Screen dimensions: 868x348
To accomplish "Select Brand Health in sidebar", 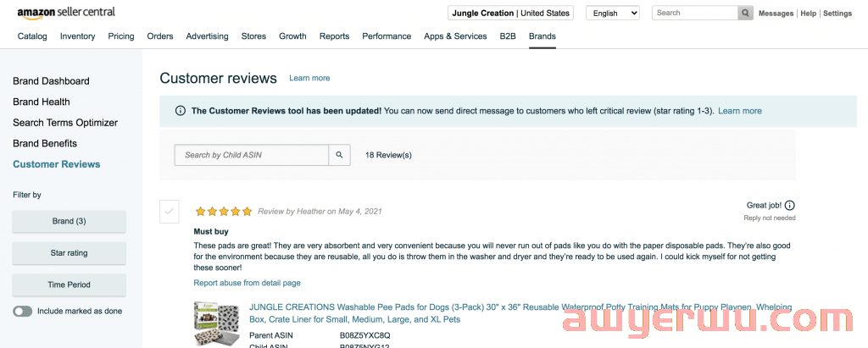I will (x=42, y=102).
